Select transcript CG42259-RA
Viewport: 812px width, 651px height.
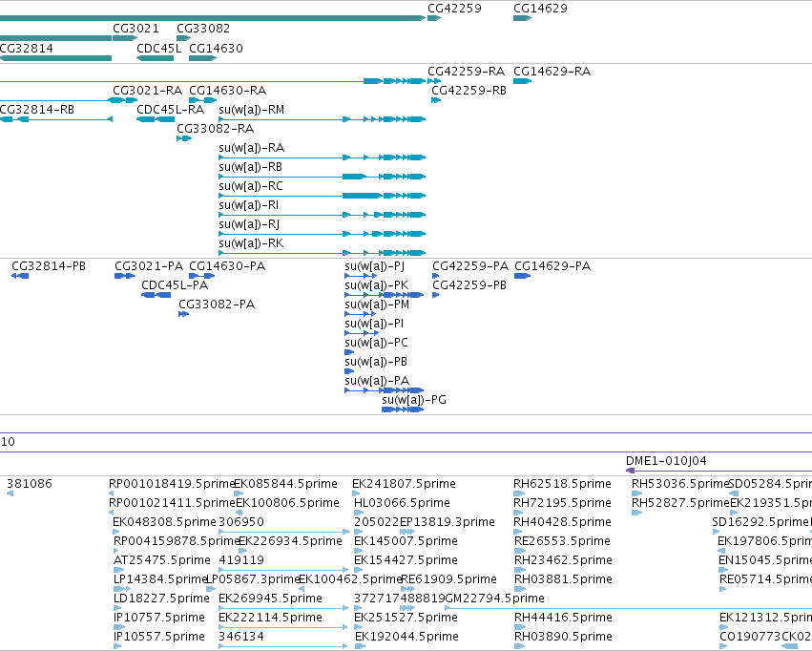(466, 71)
